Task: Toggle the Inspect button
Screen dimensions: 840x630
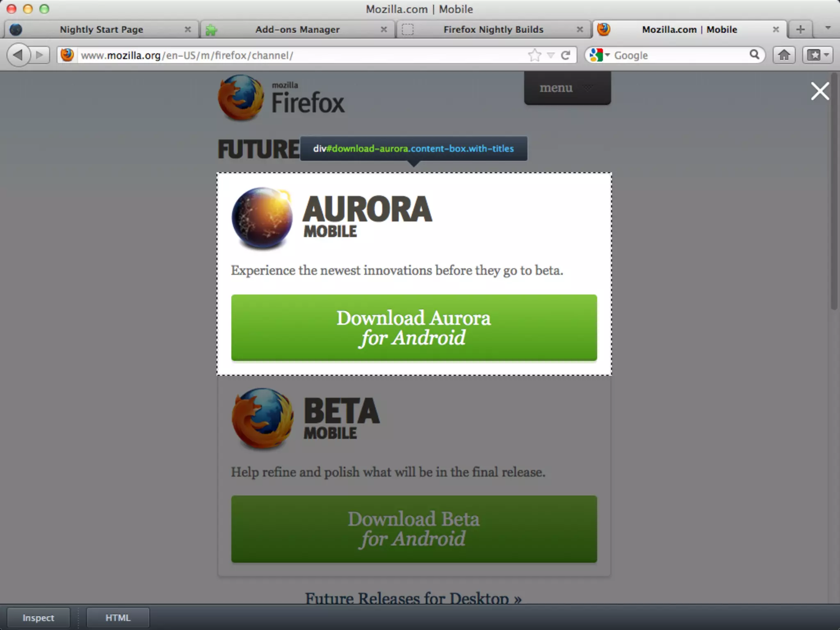Action: click(38, 618)
